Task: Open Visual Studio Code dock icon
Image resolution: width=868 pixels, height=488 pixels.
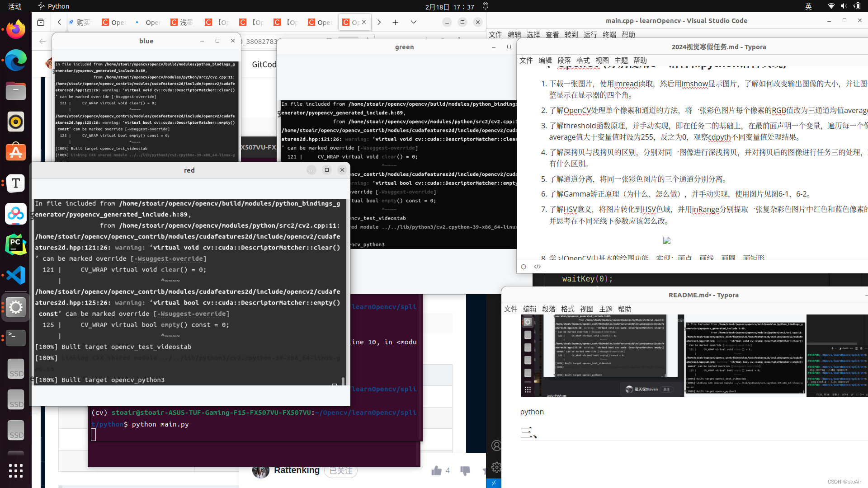Action: (x=16, y=276)
